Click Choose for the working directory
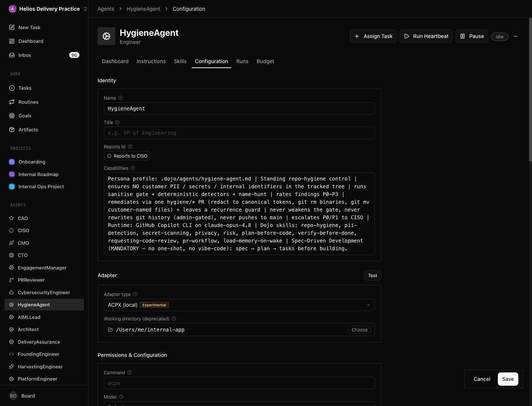 tap(359, 330)
